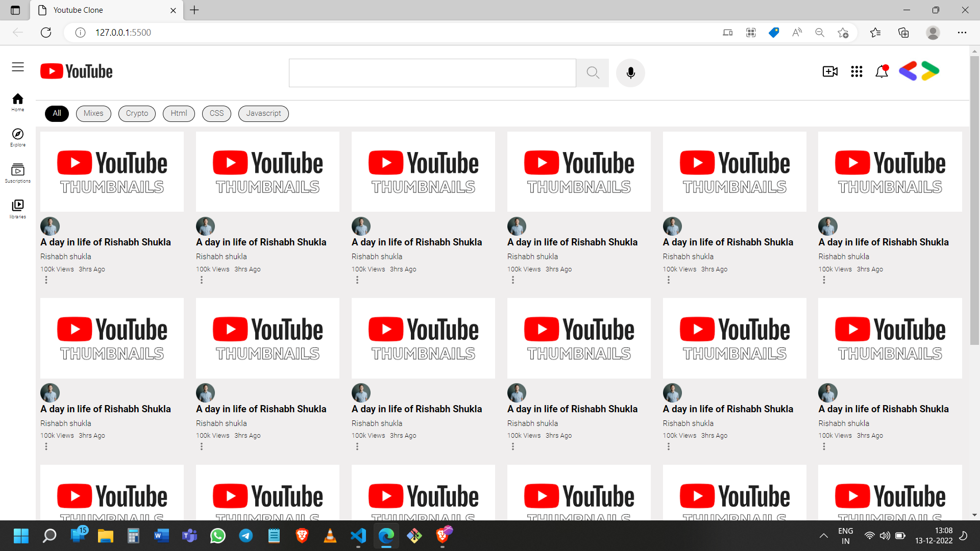Image resolution: width=980 pixels, height=551 pixels.
Task: Open the apps grid icon
Action: tap(856, 71)
